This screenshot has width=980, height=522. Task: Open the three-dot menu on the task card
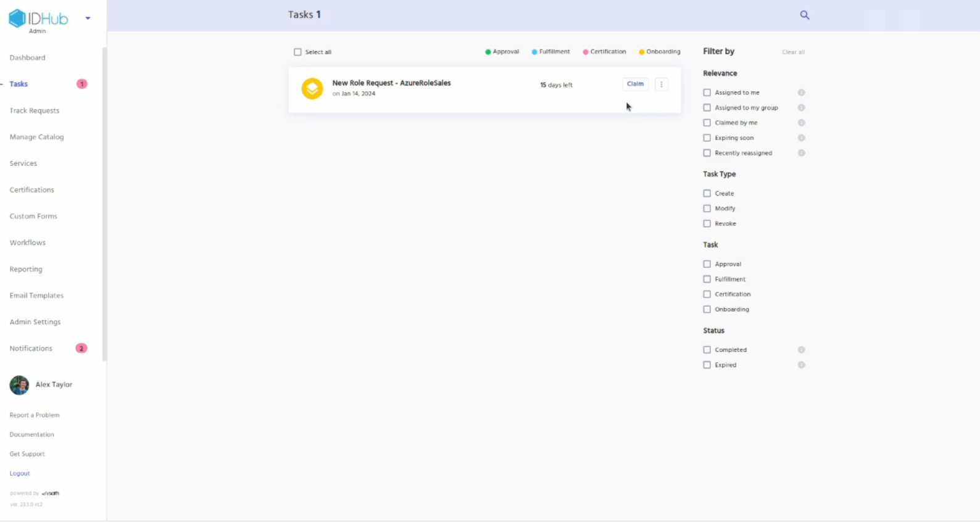pos(661,85)
